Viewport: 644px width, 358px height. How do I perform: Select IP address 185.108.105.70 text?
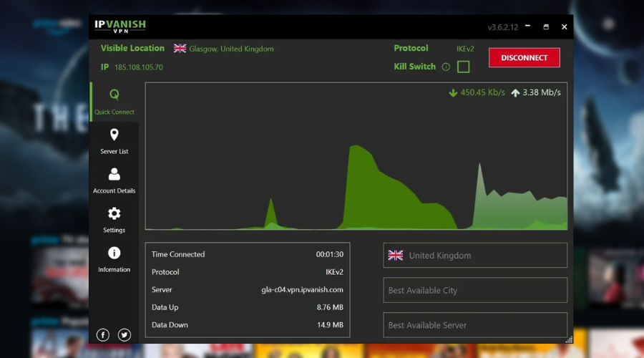(139, 67)
